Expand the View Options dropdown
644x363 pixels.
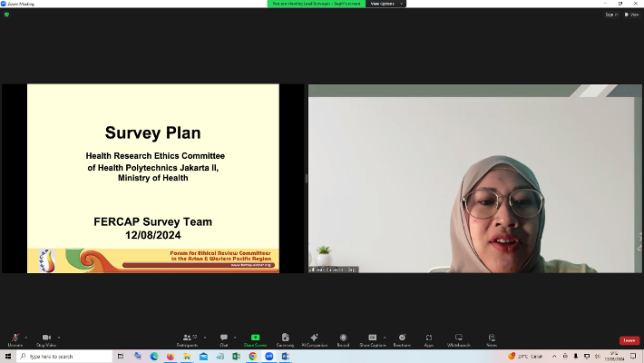[382, 4]
